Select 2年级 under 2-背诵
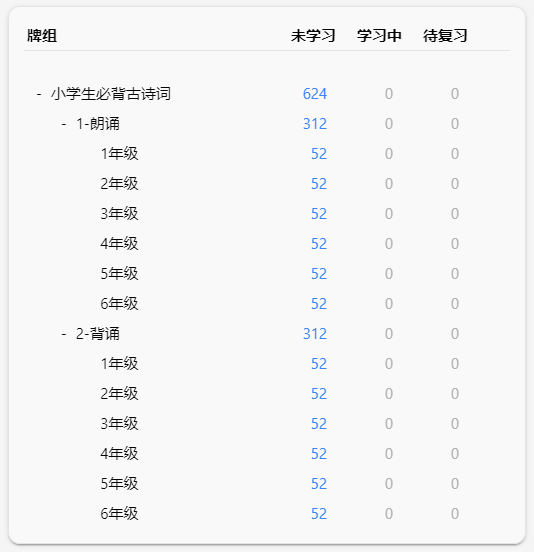The image size is (534, 552). tap(119, 394)
